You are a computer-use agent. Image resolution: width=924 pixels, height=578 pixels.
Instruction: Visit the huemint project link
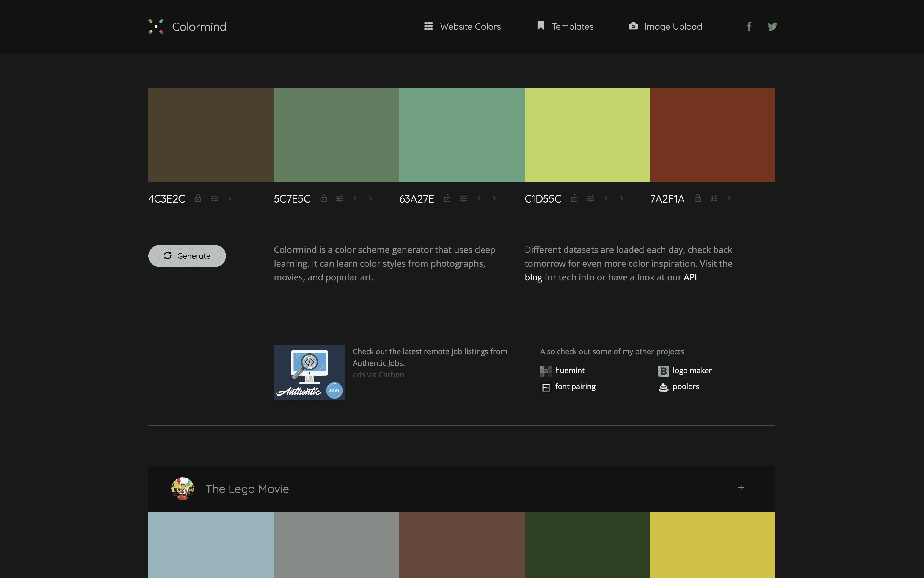pos(570,370)
